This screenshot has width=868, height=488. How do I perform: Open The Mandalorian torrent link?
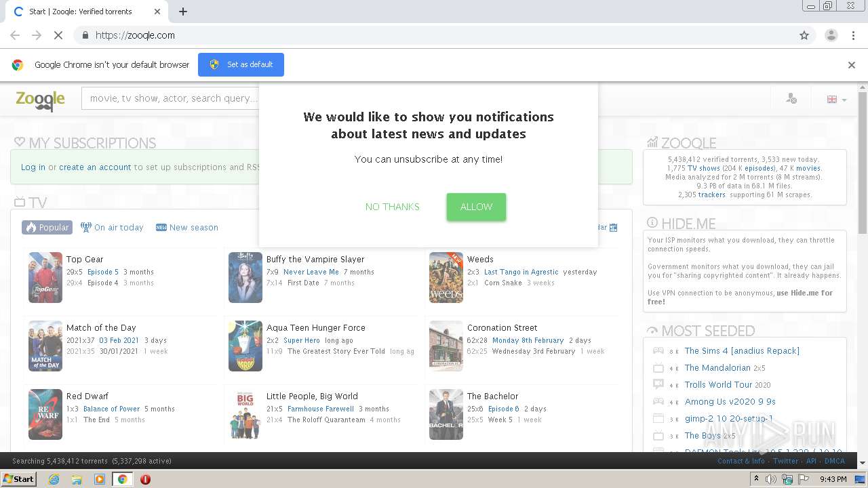(717, 367)
